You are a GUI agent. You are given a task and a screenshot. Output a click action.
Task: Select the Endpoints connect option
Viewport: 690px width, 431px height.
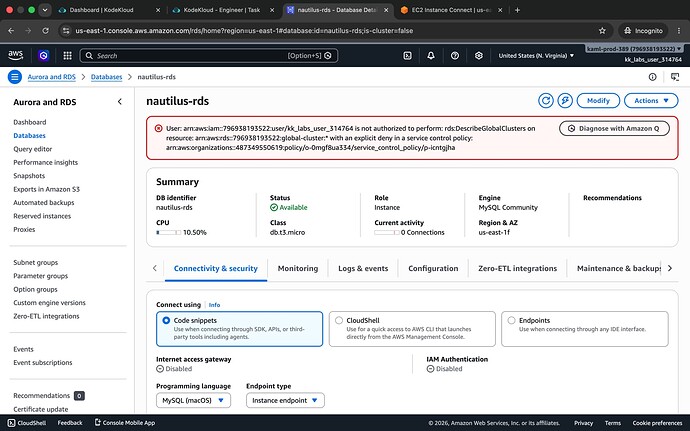pos(584,329)
